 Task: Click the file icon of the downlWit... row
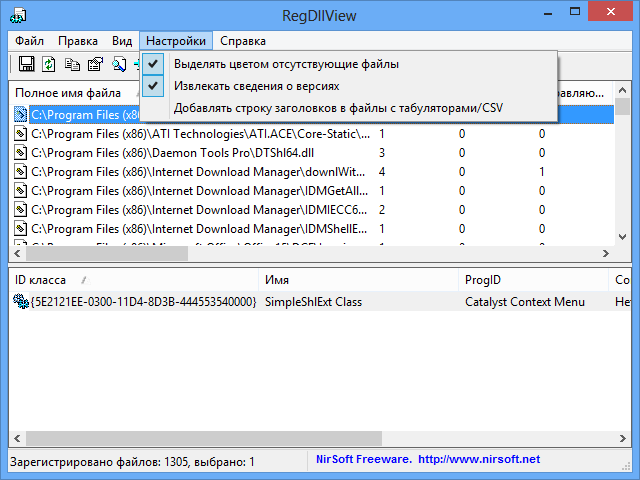pos(20,172)
